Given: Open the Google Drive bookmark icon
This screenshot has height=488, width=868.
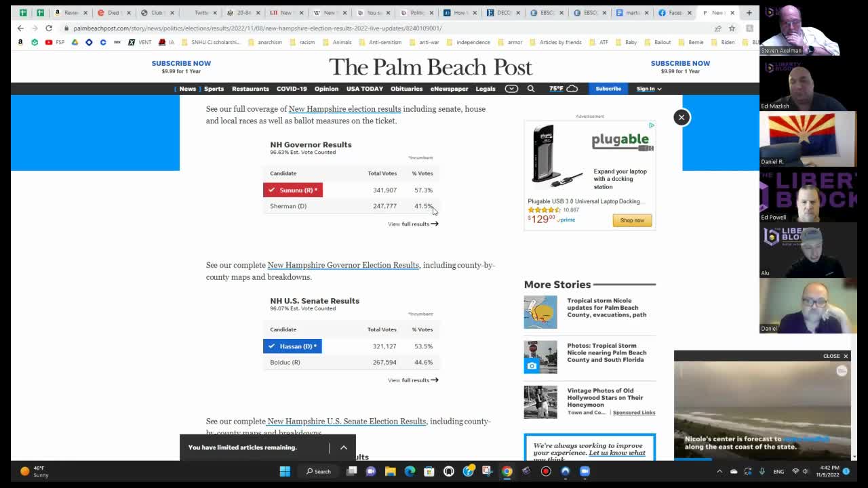Looking at the screenshot, I should (75, 42).
